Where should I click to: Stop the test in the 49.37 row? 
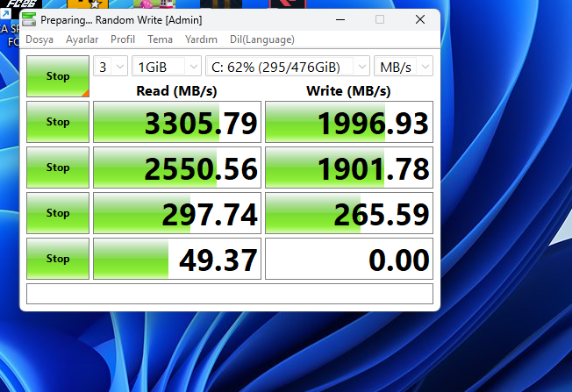coord(58,259)
